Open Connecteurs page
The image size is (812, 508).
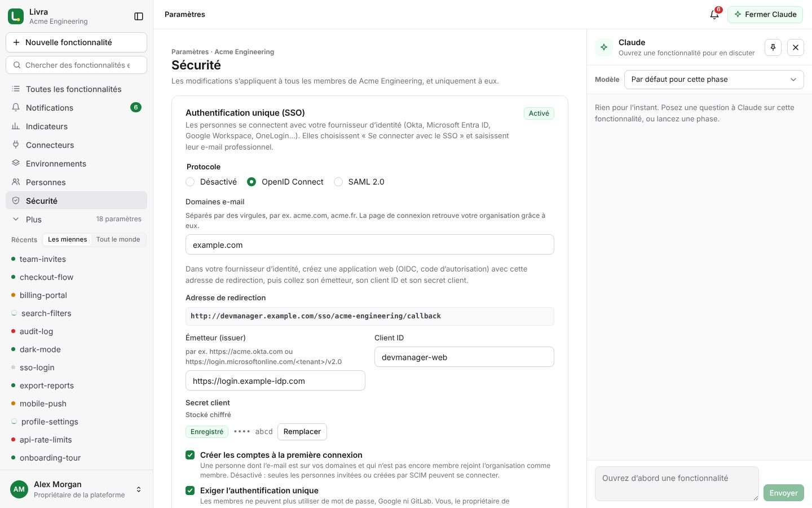(76, 145)
